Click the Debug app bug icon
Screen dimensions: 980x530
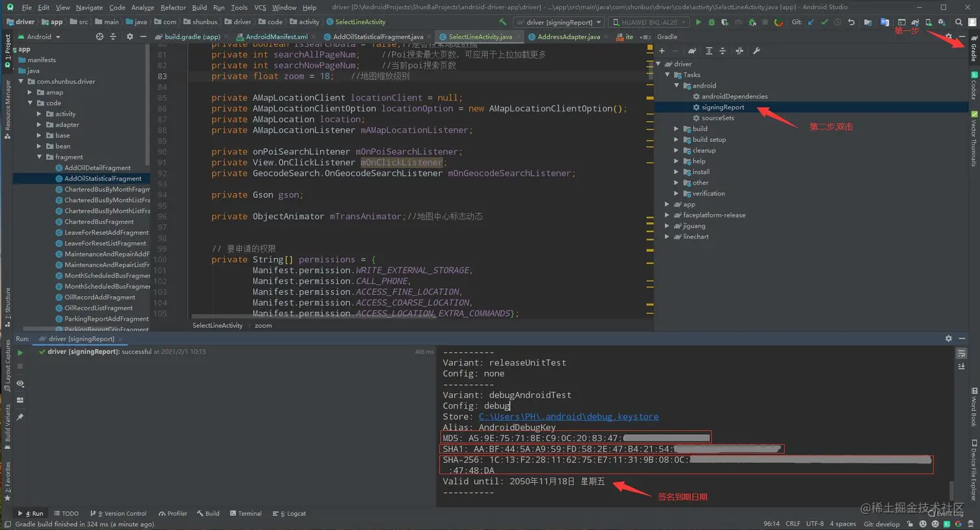(711, 22)
